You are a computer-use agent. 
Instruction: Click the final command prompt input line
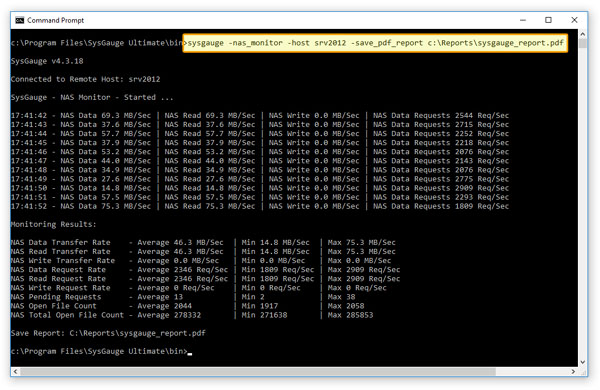coord(101,351)
